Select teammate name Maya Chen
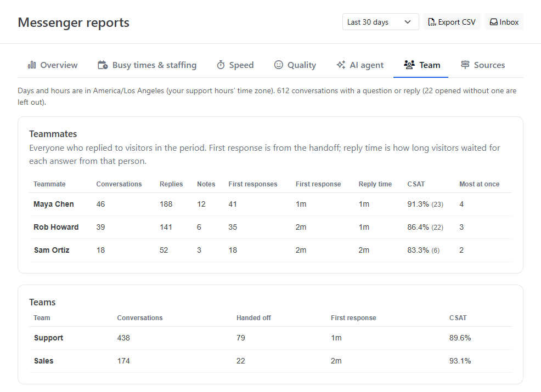 tap(53, 204)
